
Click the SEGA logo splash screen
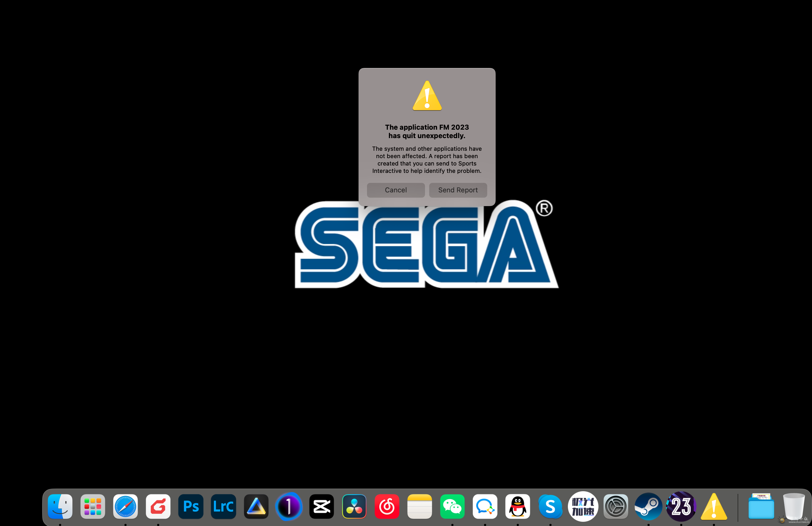click(427, 244)
